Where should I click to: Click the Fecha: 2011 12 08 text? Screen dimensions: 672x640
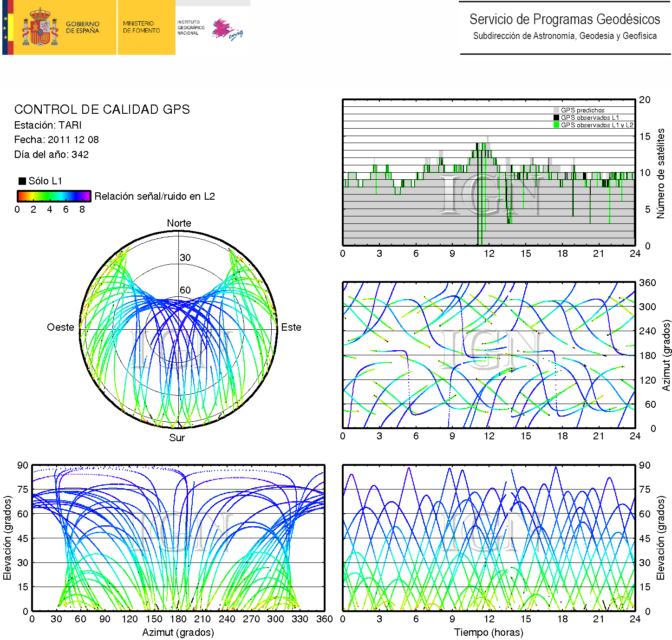click(56, 140)
